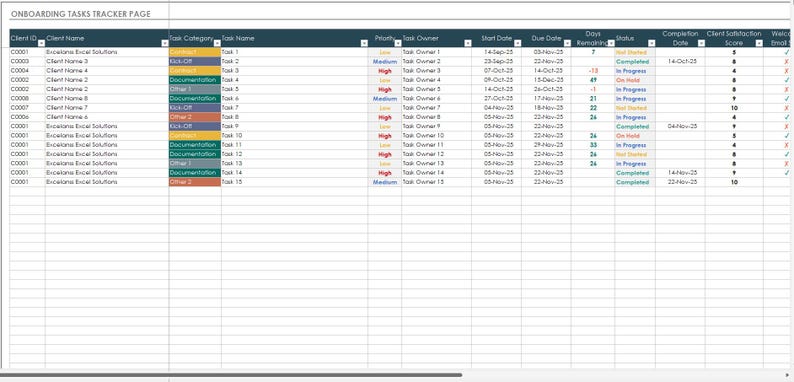Screen dimensions: 794x382
Task: Select start date cell 27-Oct-25
Action: pos(496,99)
